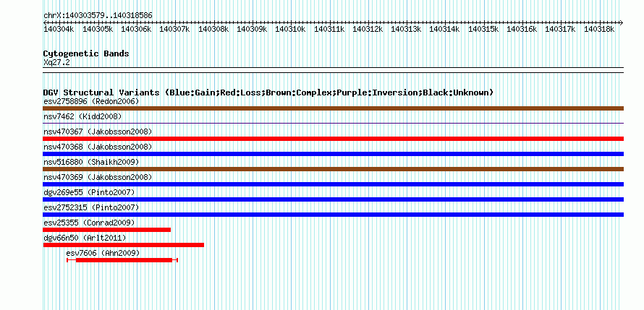The height and width of the screenshot is (310, 644).
Task: Open variant nsv7462 (Kidd2008) label
Action: coord(82,116)
